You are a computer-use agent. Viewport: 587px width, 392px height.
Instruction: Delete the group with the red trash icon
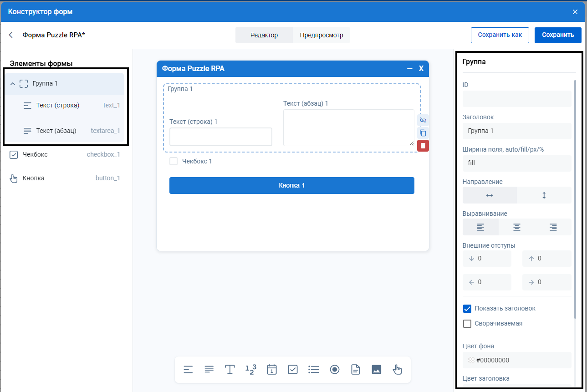pyautogui.click(x=423, y=146)
